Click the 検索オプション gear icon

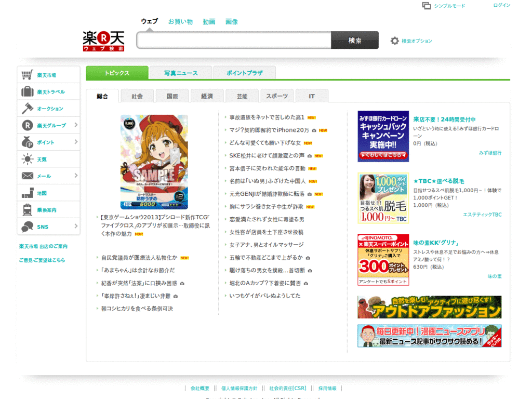coord(394,41)
